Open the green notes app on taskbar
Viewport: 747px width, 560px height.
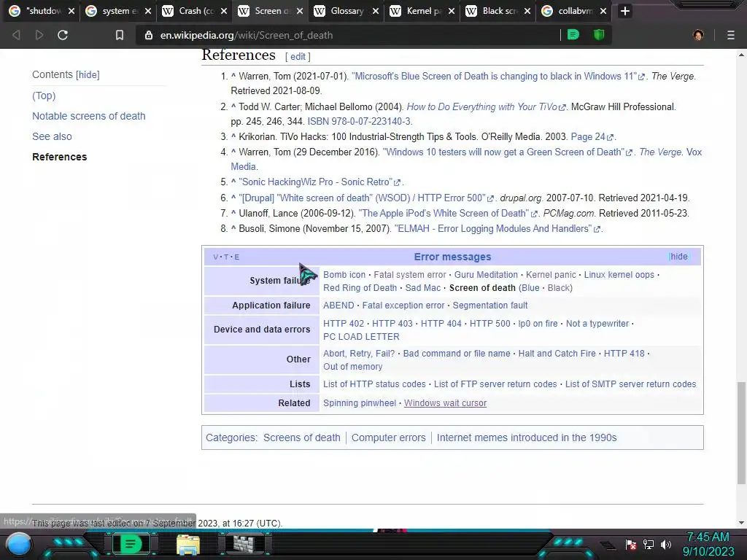131,544
